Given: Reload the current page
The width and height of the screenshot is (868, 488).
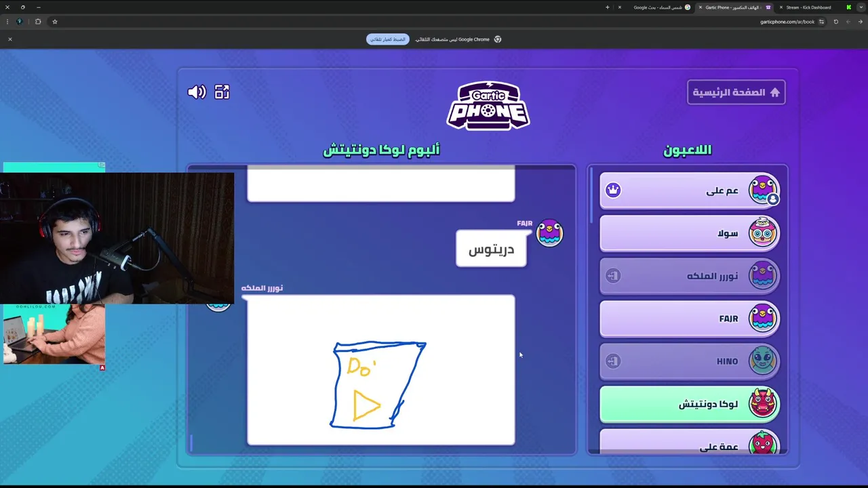Looking at the screenshot, I should pyautogui.click(x=836, y=22).
